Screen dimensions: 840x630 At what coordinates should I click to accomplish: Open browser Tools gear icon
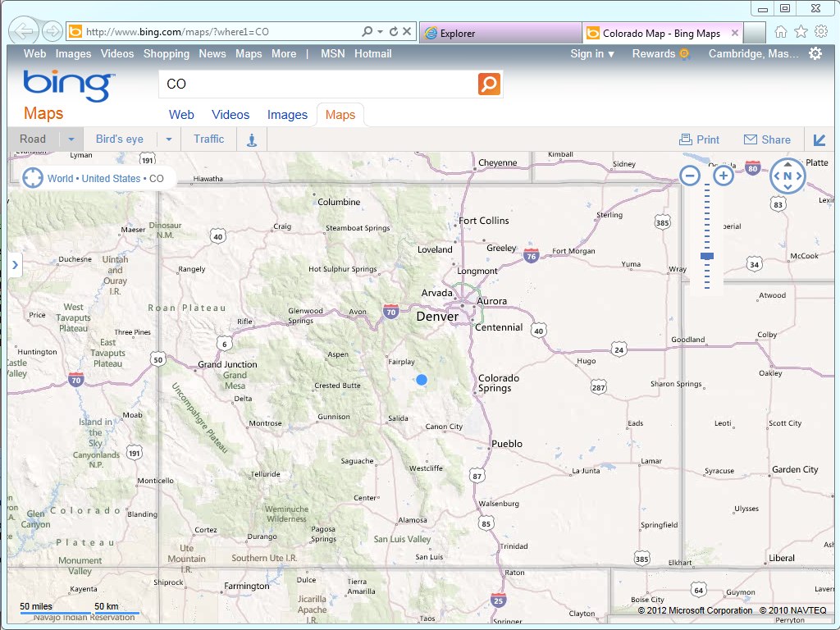[820, 32]
